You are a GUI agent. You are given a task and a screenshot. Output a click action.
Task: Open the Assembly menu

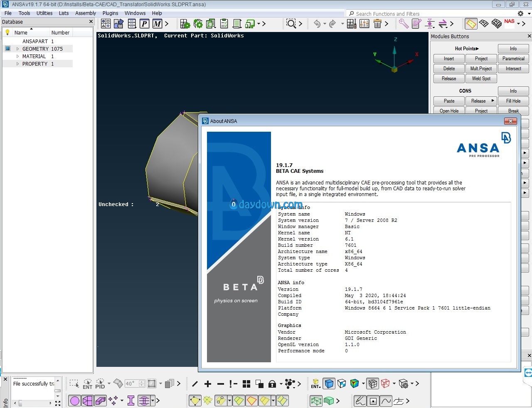coord(86,13)
